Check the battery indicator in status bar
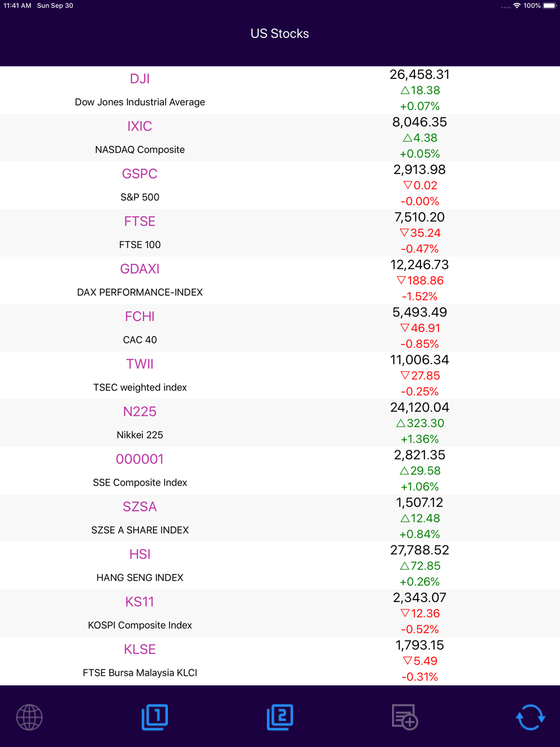 (x=549, y=6)
